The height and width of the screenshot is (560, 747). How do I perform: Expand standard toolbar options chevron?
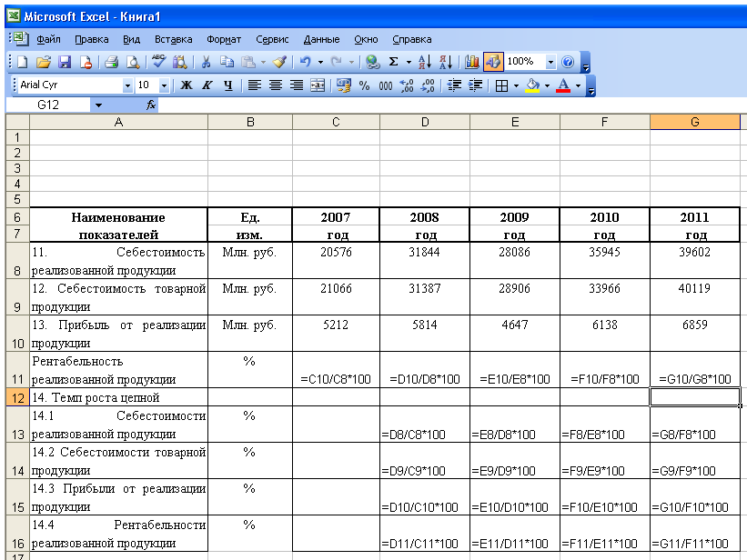pos(587,63)
